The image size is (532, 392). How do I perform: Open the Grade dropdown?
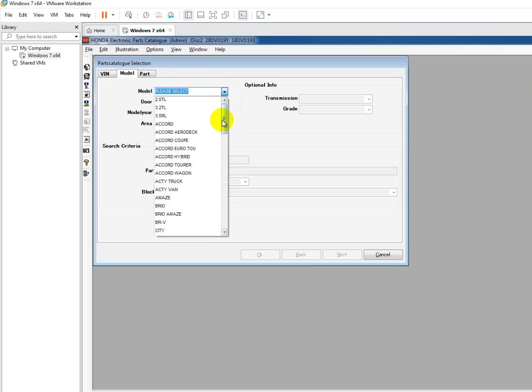369,109
